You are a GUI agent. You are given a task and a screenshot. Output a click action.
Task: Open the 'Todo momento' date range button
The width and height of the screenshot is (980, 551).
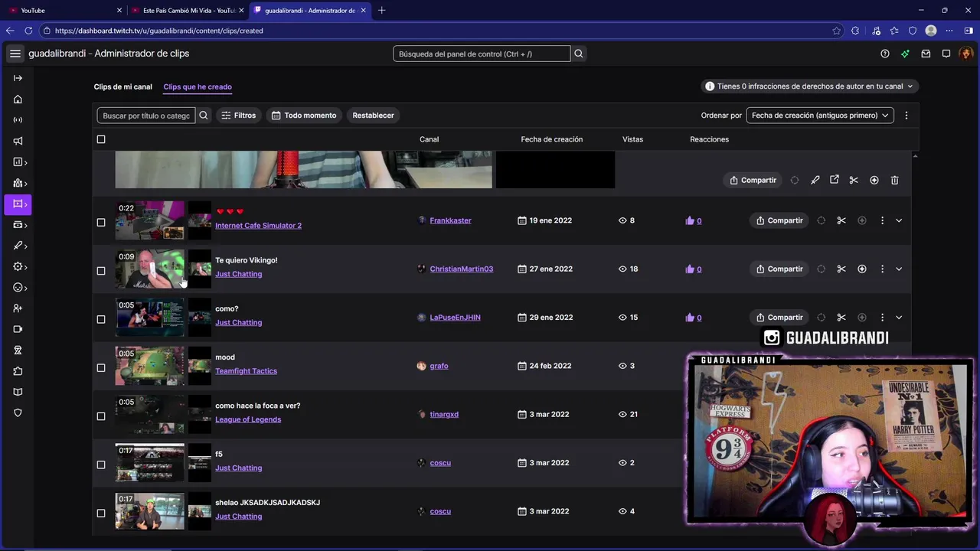point(304,116)
